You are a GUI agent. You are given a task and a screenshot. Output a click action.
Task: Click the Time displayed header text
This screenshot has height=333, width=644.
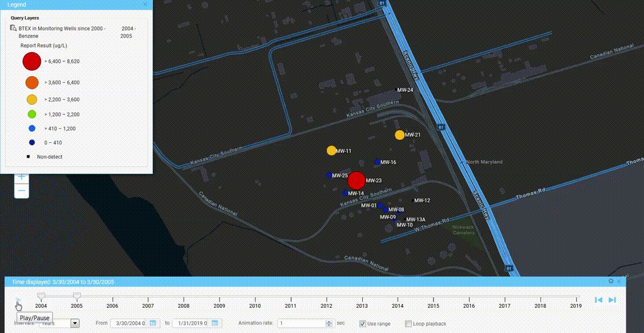click(x=63, y=281)
